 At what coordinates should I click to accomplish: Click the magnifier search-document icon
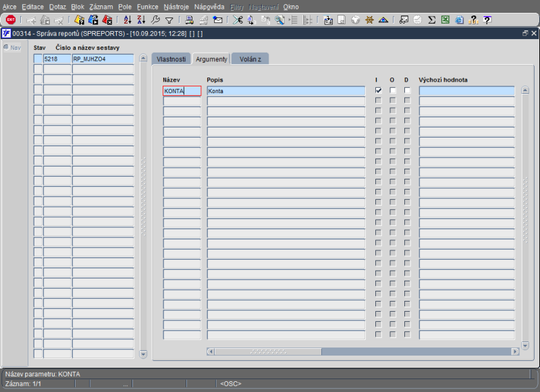(x=279, y=20)
